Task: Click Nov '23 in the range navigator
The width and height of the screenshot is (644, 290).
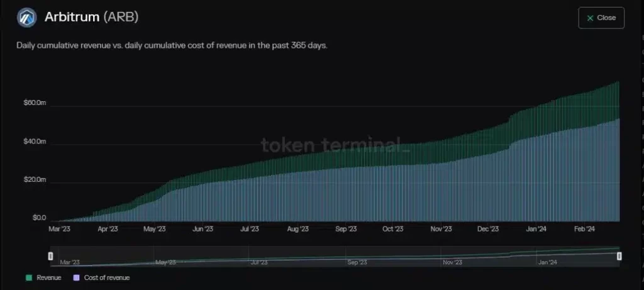Action: (452, 262)
